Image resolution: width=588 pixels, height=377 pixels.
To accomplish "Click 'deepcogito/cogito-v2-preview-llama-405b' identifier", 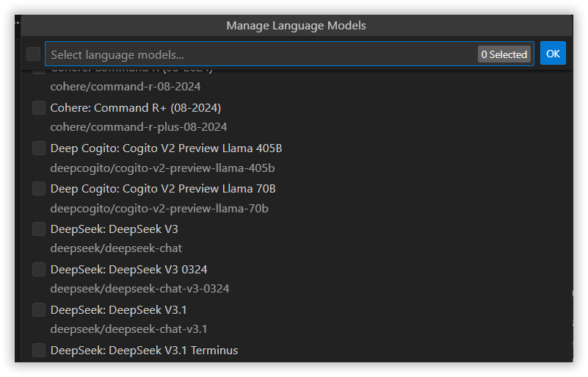I will tap(162, 168).
